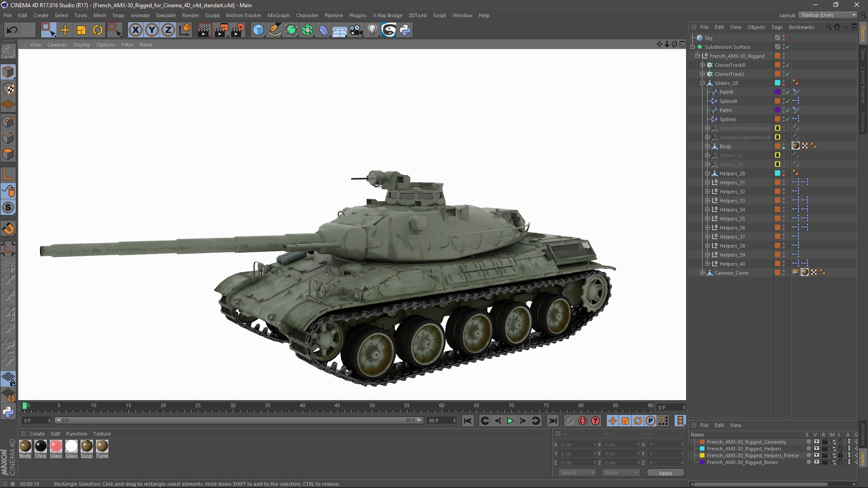868x488 pixels.
Task: Open the Edit Render Settings icon
Action: tap(237, 30)
